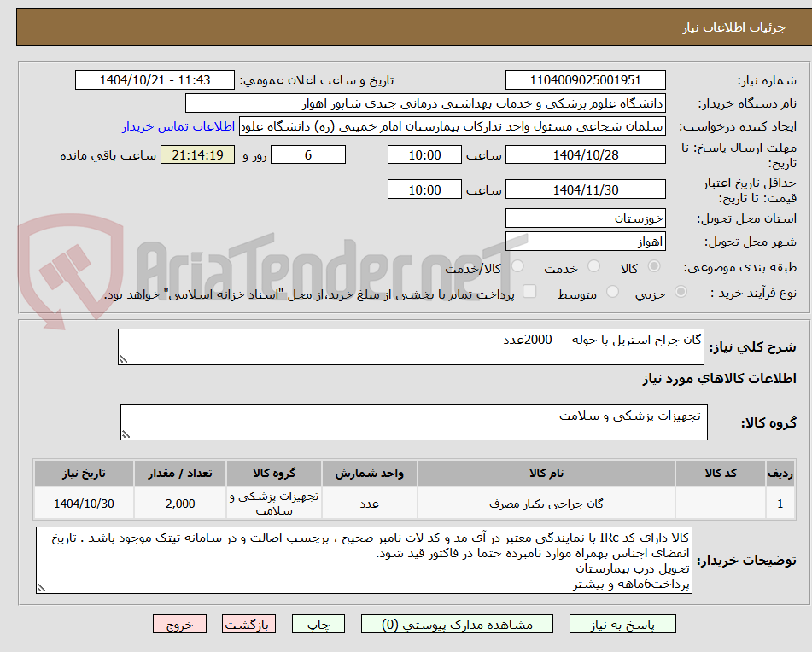812x652 pixels.
Task: Click the item name گان جراحی یکبار مصرف
Action: pyautogui.click(x=546, y=504)
